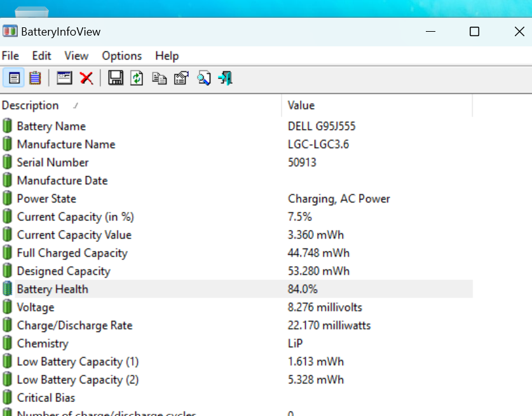Select the Battery Health row label
The image size is (532, 416).
[53, 289]
